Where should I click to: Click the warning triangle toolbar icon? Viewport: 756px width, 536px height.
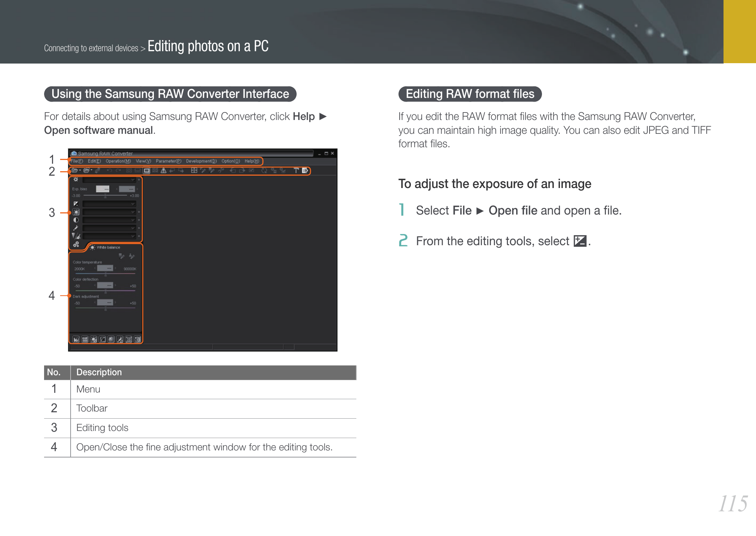click(164, 170)
